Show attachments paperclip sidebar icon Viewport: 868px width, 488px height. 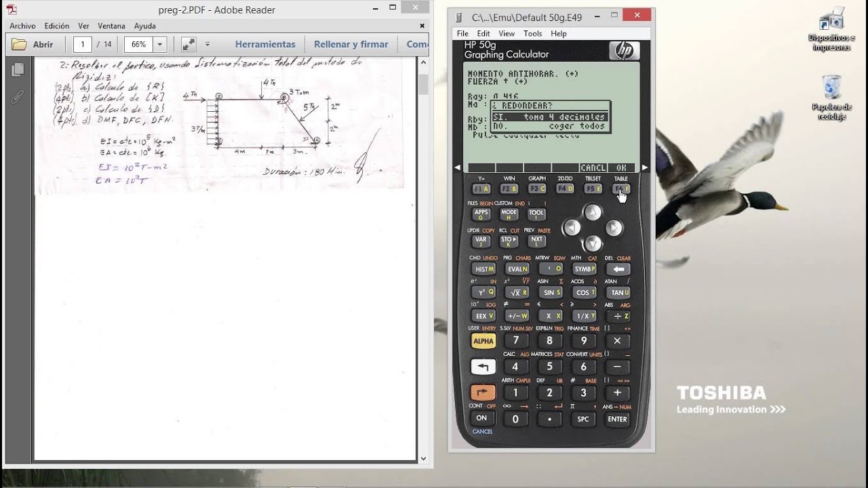coord(18,97)
